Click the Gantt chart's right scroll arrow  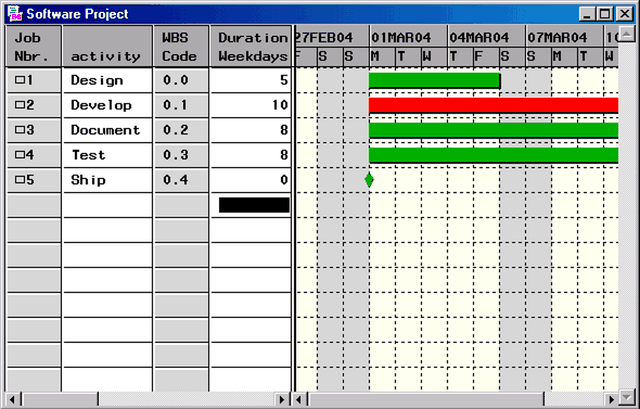pyautogui.click(x=612, y=400)
